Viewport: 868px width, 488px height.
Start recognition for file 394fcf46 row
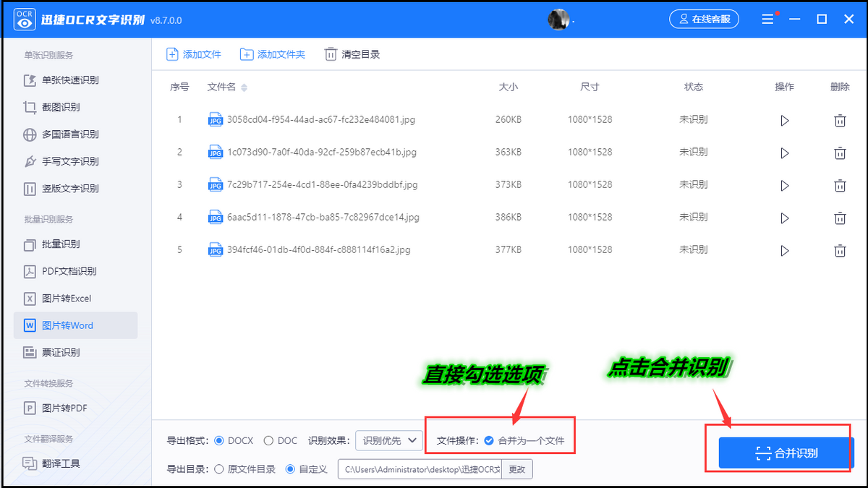coord(785,251)
